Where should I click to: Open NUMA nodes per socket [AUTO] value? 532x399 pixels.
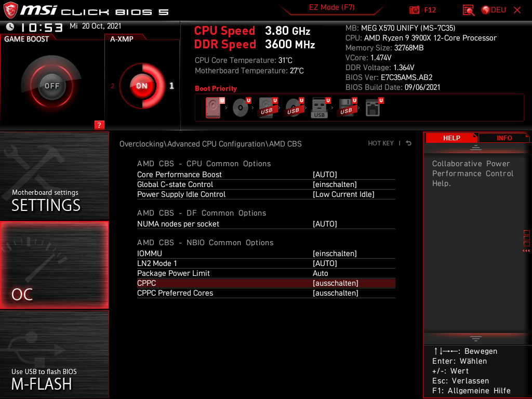(325, 223)
